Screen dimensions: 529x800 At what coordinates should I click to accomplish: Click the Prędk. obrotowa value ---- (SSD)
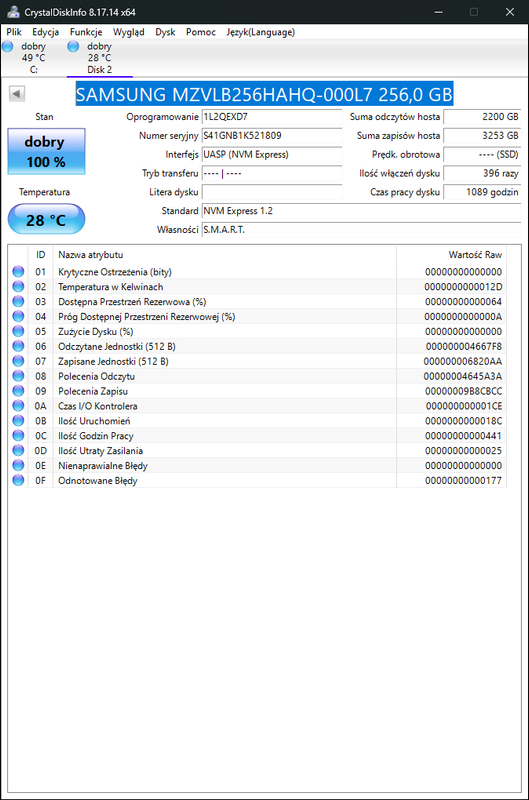[482, 155]
